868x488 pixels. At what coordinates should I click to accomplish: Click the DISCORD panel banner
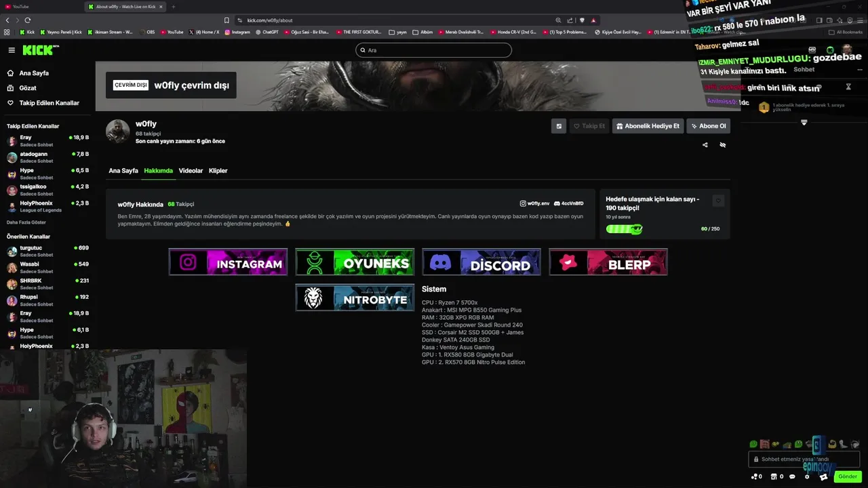tap(481, 262)
